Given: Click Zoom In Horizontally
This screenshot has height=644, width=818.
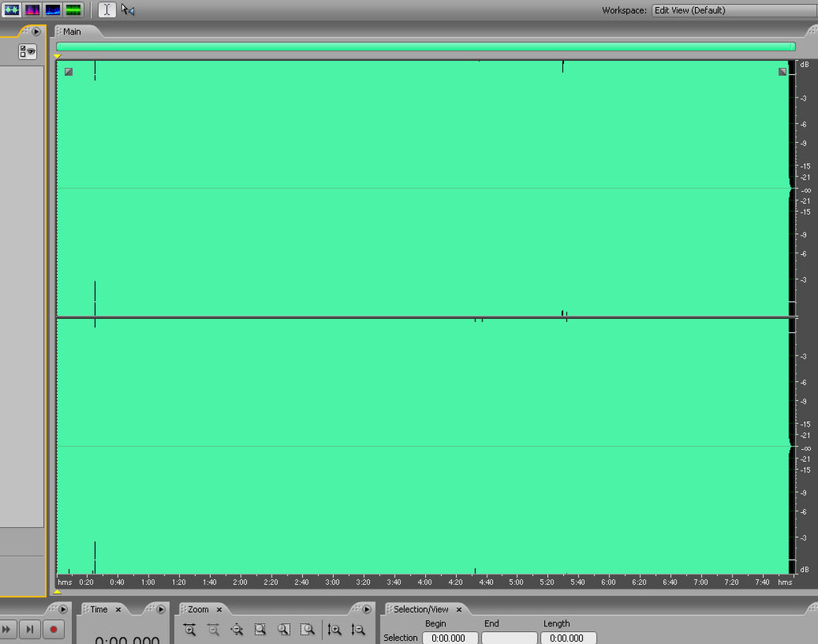Looking at the screenshot, I should (x=190, y=630).
